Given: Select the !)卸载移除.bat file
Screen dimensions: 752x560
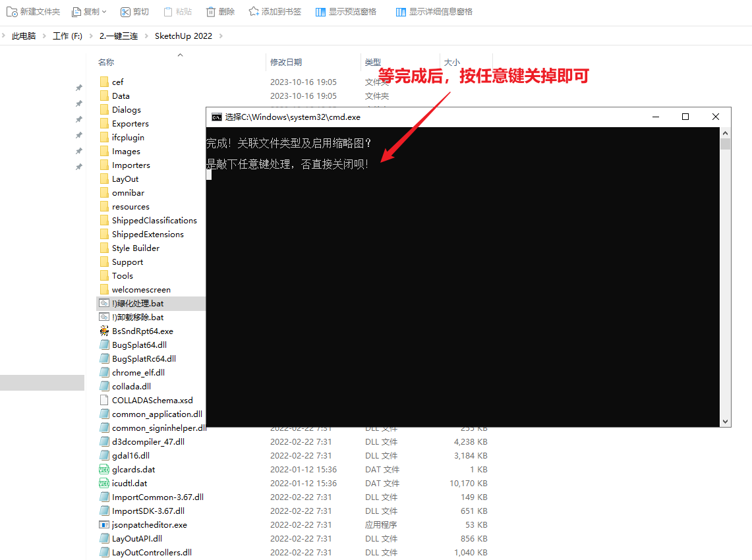Looking at the screenshot, I should click(137, 318).
